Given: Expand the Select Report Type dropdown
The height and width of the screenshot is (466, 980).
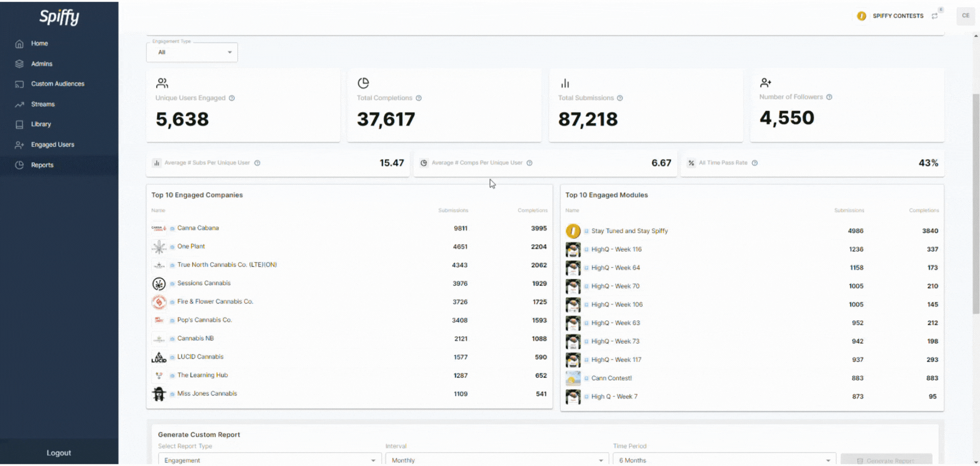Looking at the screenshot, I should tap(269, 460).
